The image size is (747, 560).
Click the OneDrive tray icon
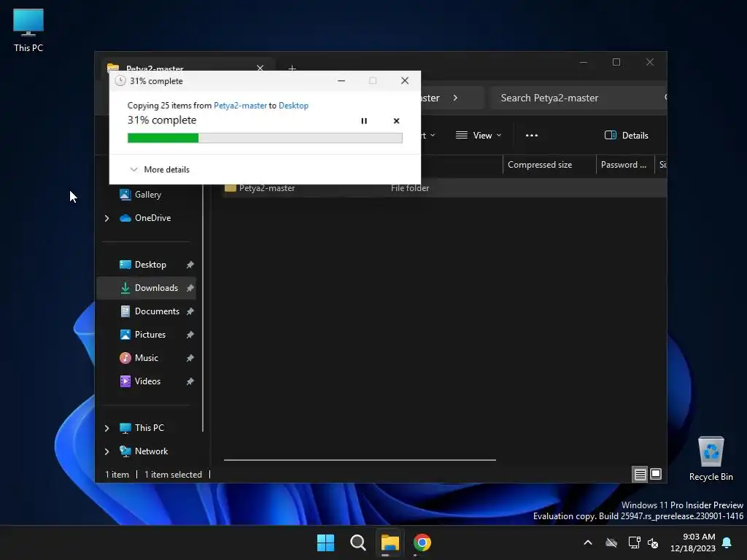[611, 542]
